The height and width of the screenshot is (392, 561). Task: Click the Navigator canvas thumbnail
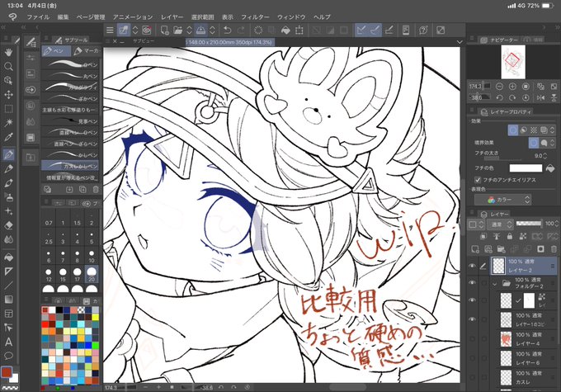click(513, 62)
